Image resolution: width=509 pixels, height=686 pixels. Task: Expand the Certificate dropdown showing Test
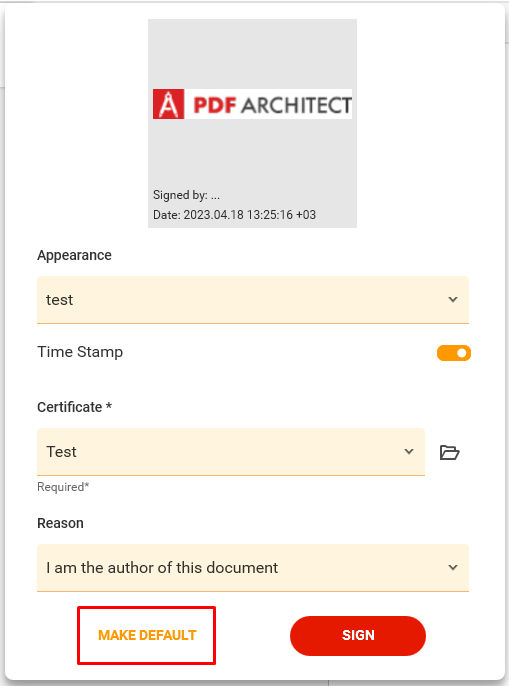pos(231,452)
